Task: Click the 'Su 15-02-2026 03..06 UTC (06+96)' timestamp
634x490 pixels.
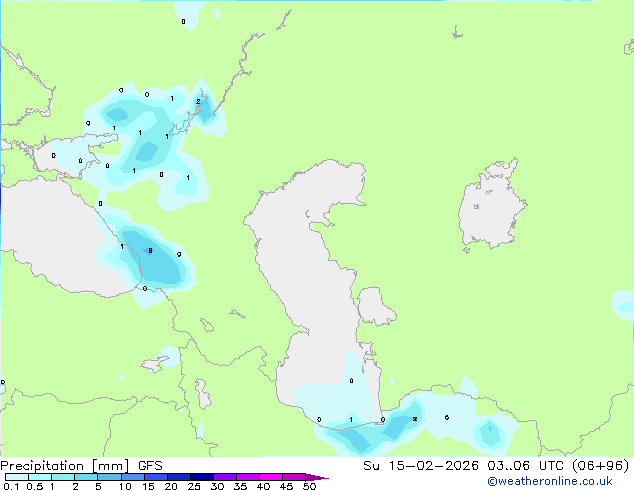Action: (496, 466)
